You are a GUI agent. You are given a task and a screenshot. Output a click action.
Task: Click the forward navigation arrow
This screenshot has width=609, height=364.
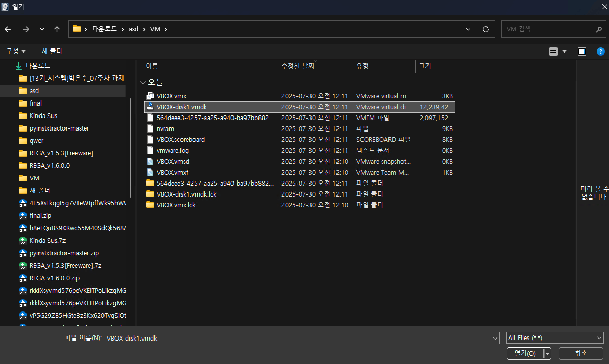pyautogui.click(x=25, y=29)
